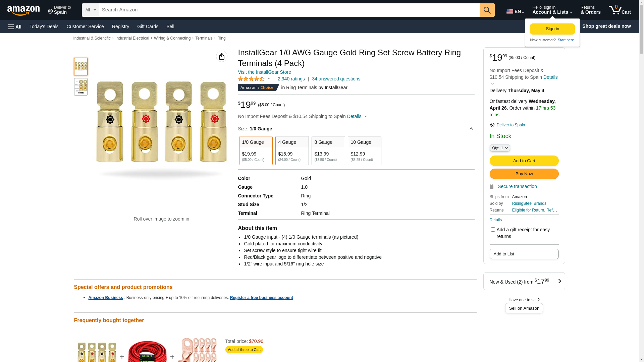
Task: Select the 10 Gauge size option
Action: pyautogui.click(x=364, y=150)
